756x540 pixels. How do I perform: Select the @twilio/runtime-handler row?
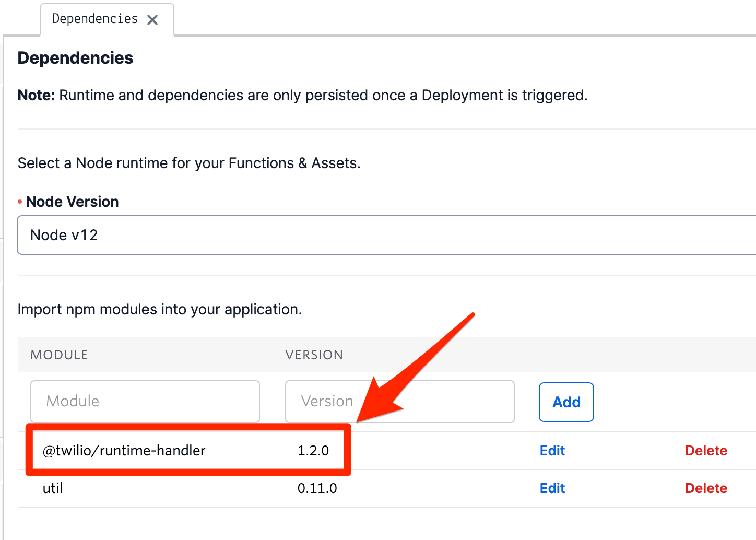(x=124, y=450)
